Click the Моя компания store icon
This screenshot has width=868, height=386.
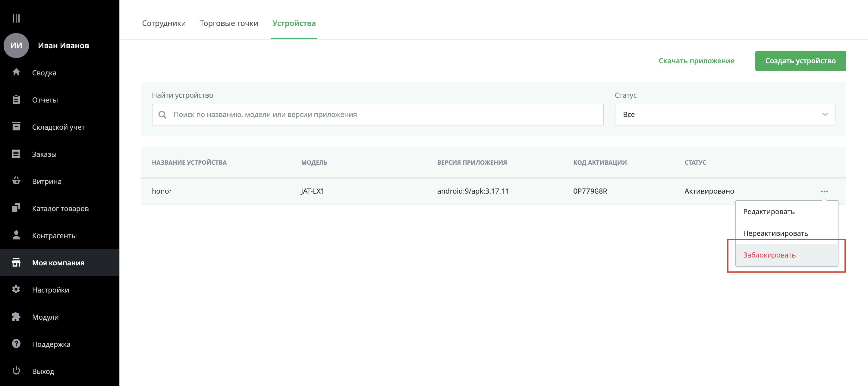point(16,262)
